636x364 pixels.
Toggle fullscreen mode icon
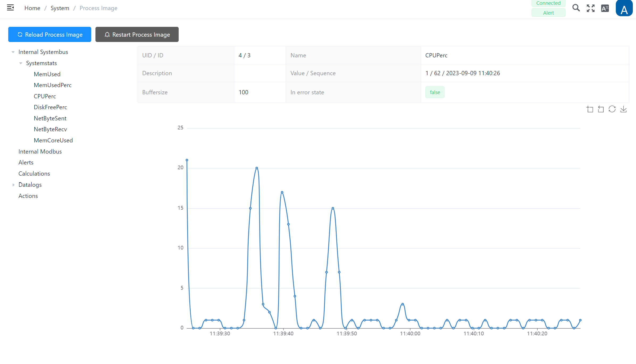[x=591, y=8]
